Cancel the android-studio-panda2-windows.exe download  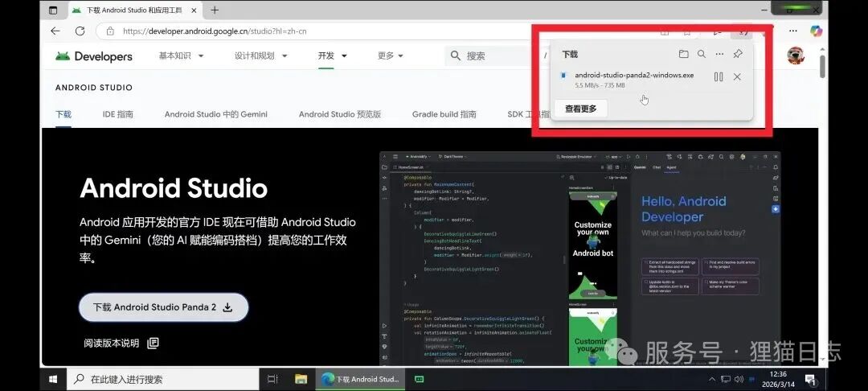pos(737,77)
